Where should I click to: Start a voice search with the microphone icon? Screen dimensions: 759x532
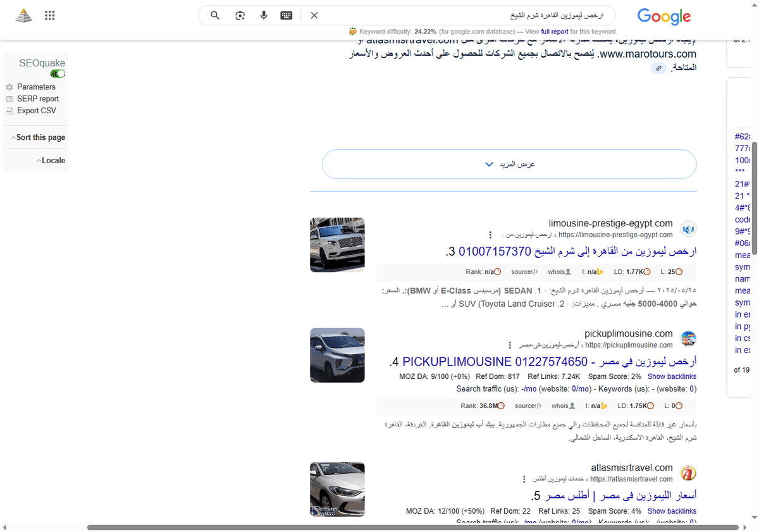[263, 15]
